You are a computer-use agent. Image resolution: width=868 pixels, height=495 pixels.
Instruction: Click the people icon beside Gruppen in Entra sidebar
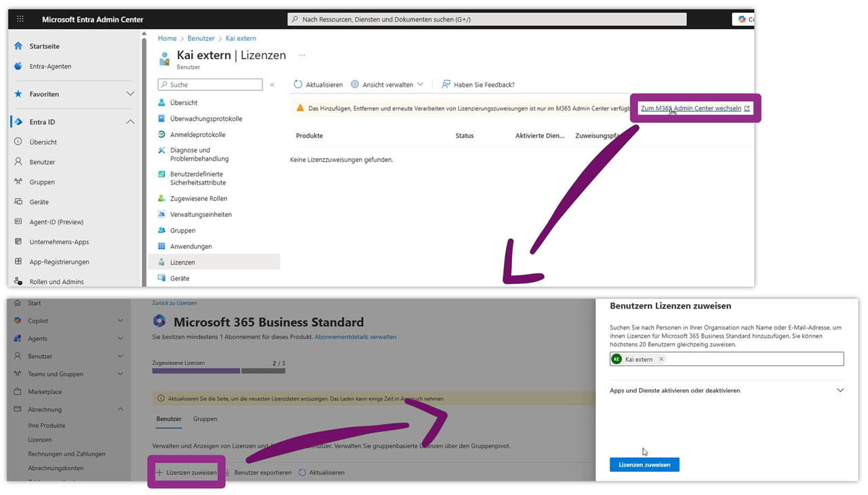tap(18, 182)
